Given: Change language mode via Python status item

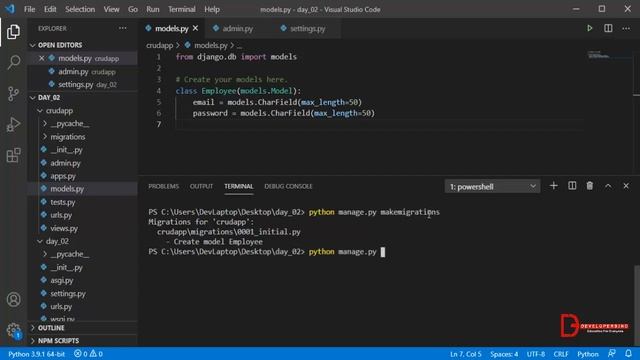Looking at the screenshot, I should 588,354.
